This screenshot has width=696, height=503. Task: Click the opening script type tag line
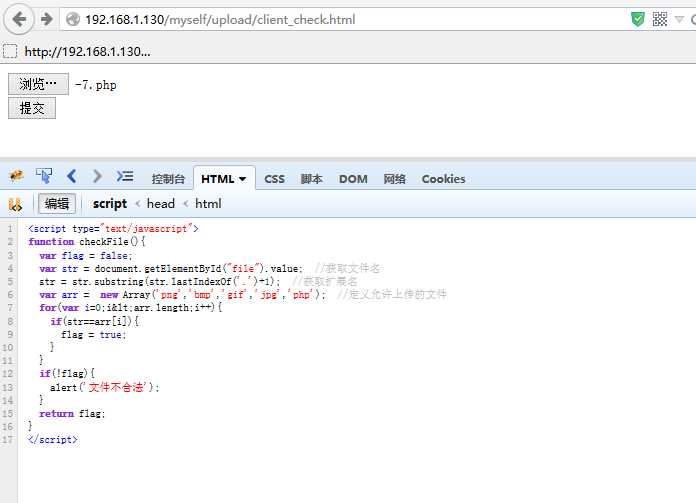tap(113, 229)
